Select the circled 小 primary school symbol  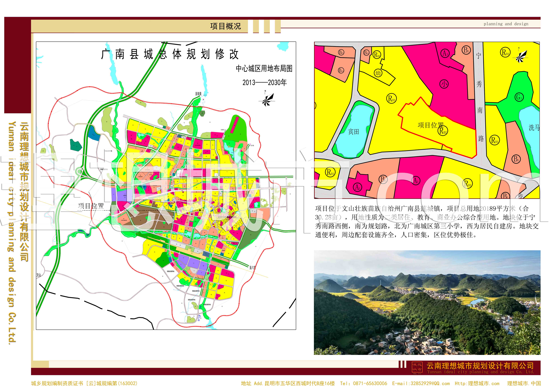coord(444,84)
